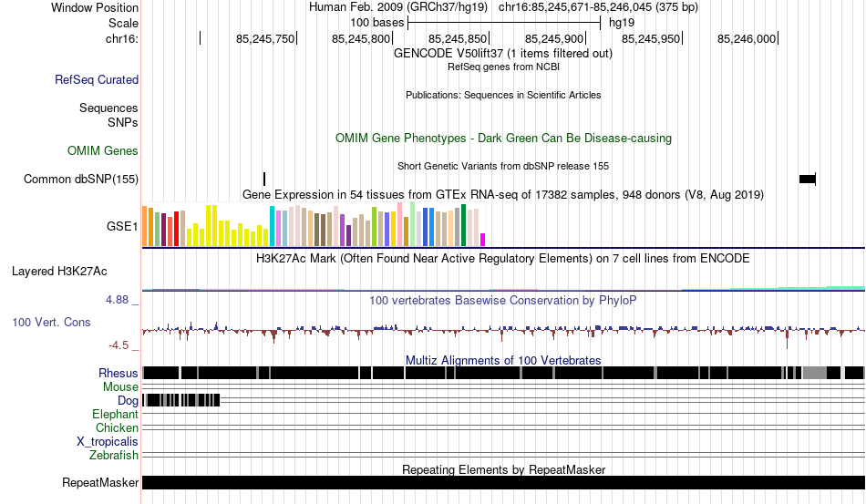
Task: Click the GENCODE V50lift37 track title
Action: tap(503, 53)
